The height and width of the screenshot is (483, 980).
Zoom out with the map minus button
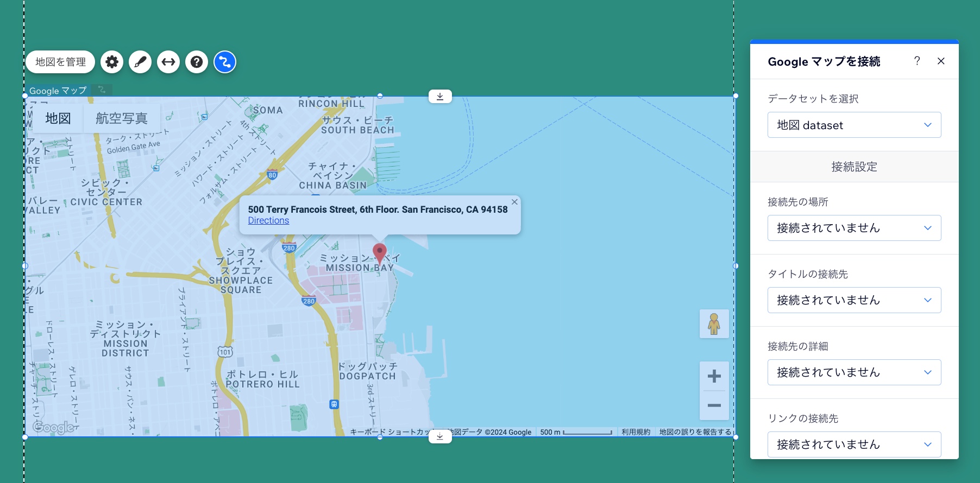pos(714,405)
